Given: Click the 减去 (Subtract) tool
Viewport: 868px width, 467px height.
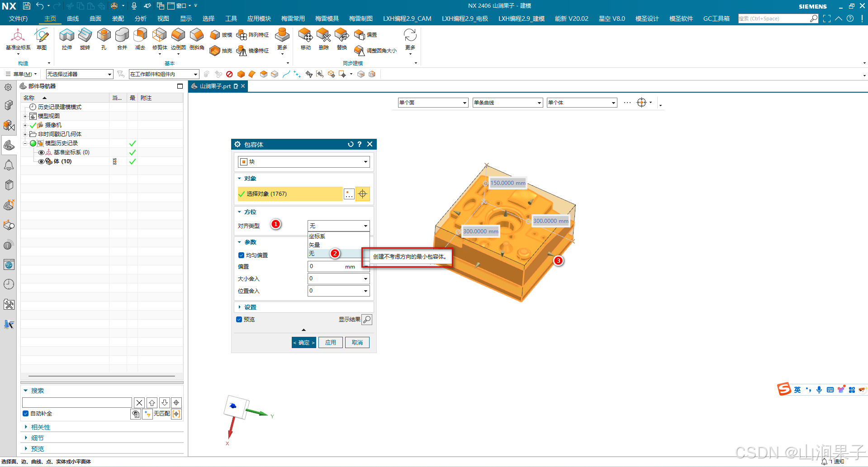Looking at the screenshot, I should click(140, 39).
